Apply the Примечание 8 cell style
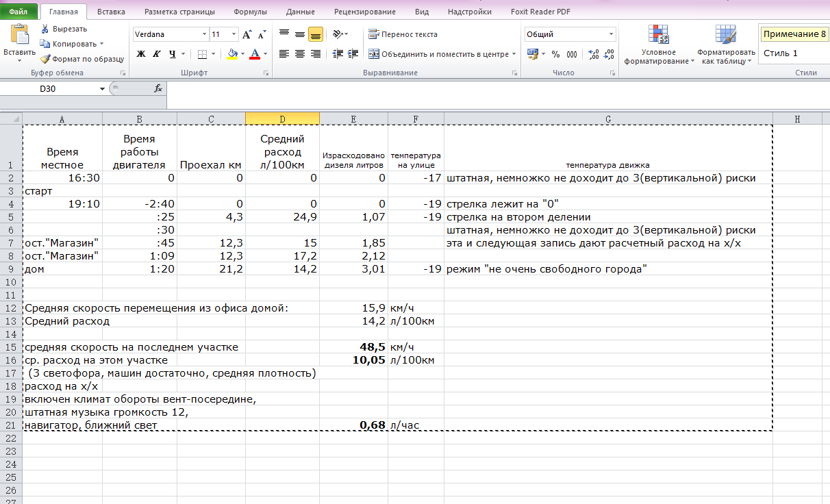Viewport: 830px width, 504px height. point(794,34)
